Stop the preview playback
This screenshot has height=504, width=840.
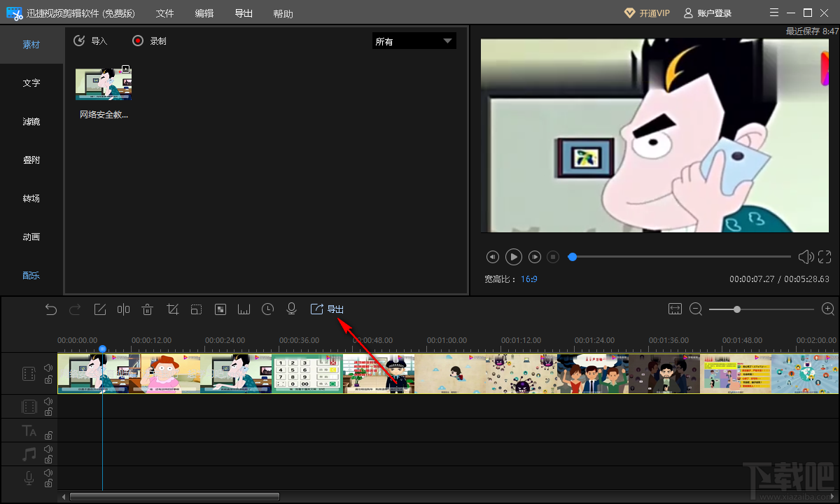pyautogui.click(x=553, y=257)
